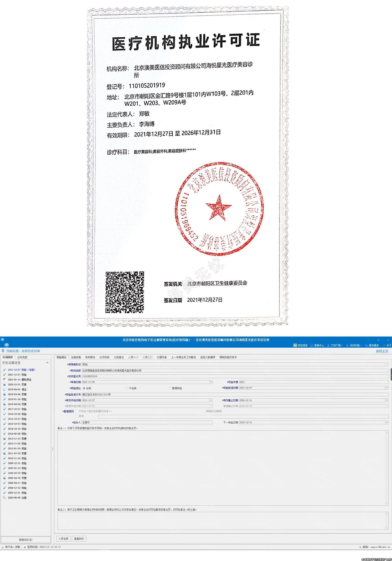Select the 暂缓校验 radio option

170,388
